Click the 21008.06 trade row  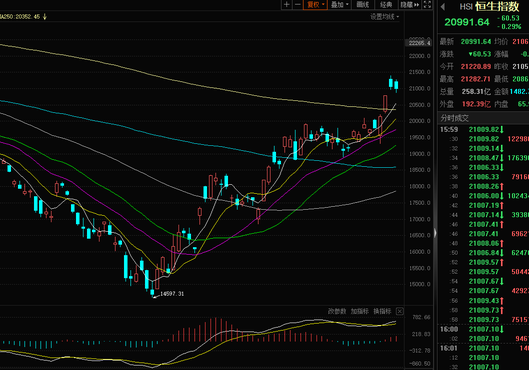[483, 243]
